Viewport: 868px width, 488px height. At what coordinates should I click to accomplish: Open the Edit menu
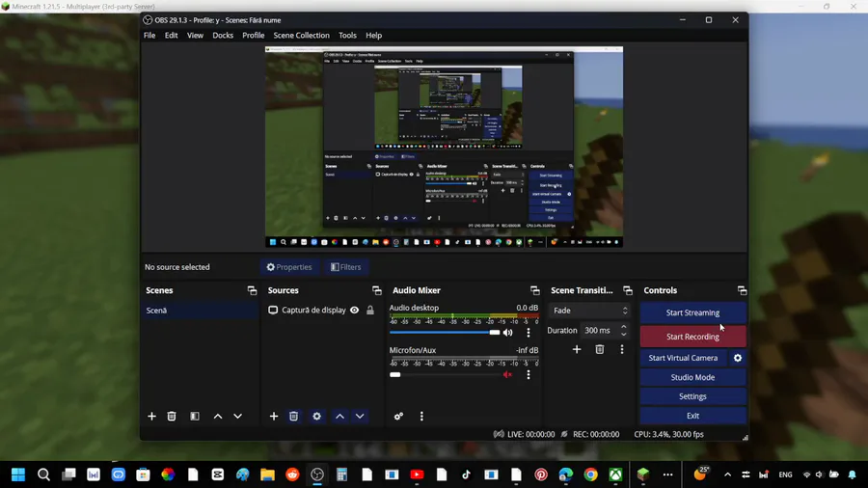[171, 36]
